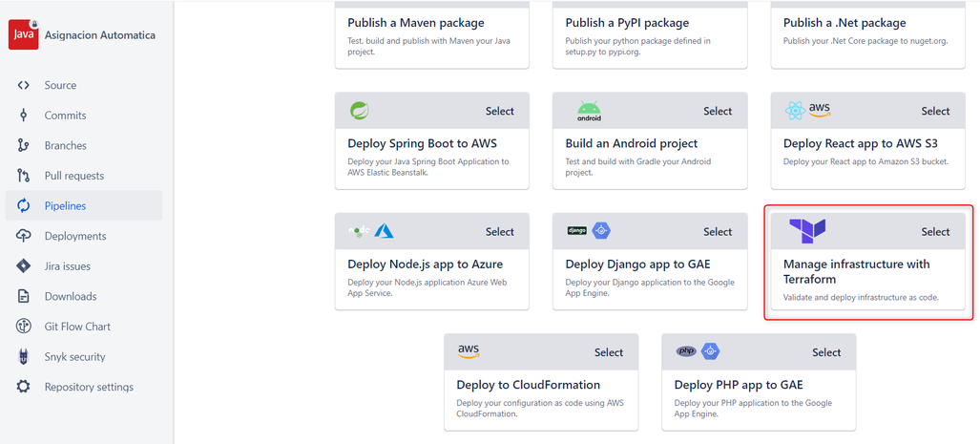Screen dimensions: 980x444
Task: Select the Manage infrastructure with Terraform template
Action: (x=935, y=232)
